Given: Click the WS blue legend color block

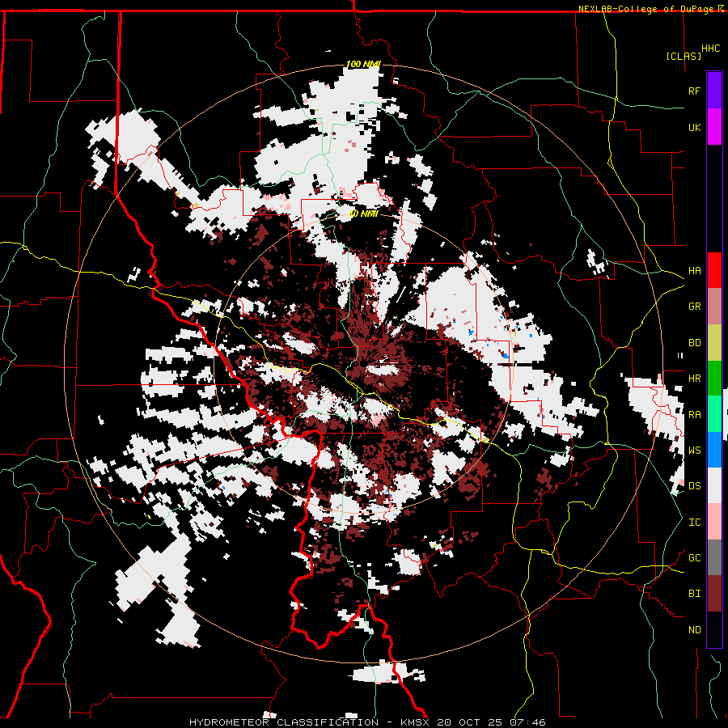Looking at the screenshot, I should [x=714, y=450].
